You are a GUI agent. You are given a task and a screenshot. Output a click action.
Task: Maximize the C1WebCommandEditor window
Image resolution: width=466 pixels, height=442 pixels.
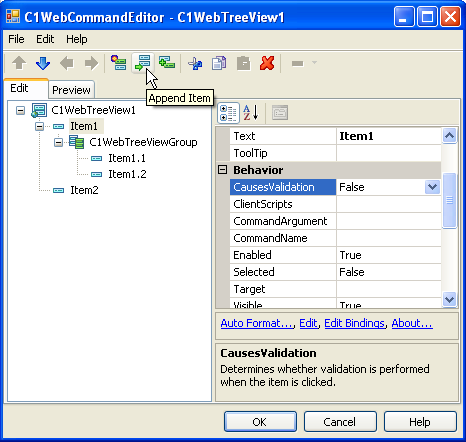427,17
